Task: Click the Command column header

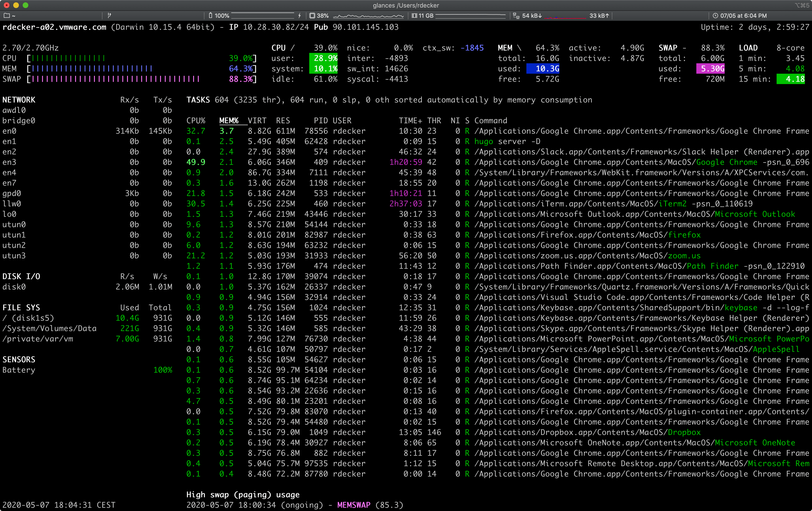Action: (x=491, y=121)
